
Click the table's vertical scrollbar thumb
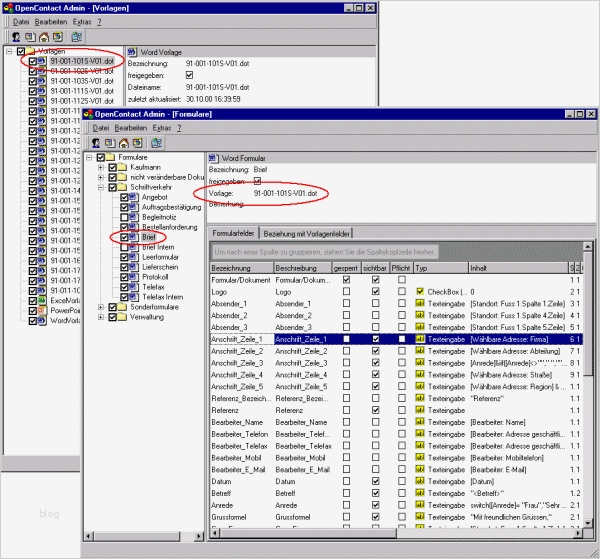(588, 315)
